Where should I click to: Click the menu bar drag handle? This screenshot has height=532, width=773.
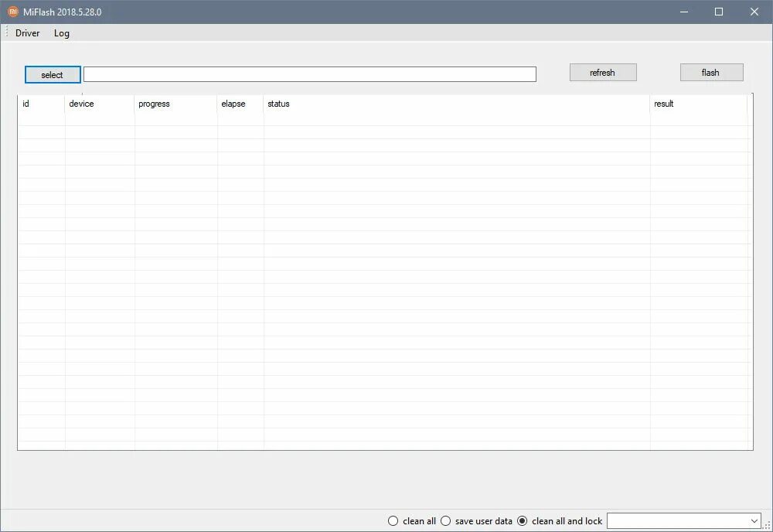click(x=7, y=32)
